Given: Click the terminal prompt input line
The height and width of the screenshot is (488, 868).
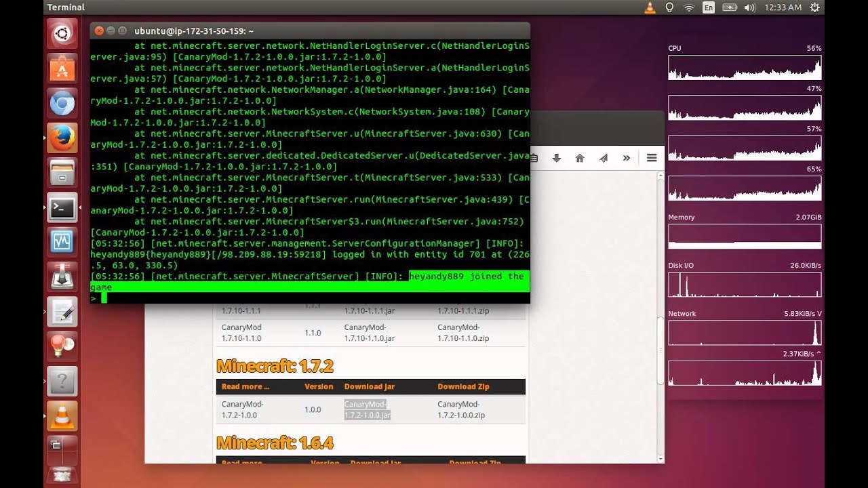Looking at the screenshot, I should click(310, 298).
